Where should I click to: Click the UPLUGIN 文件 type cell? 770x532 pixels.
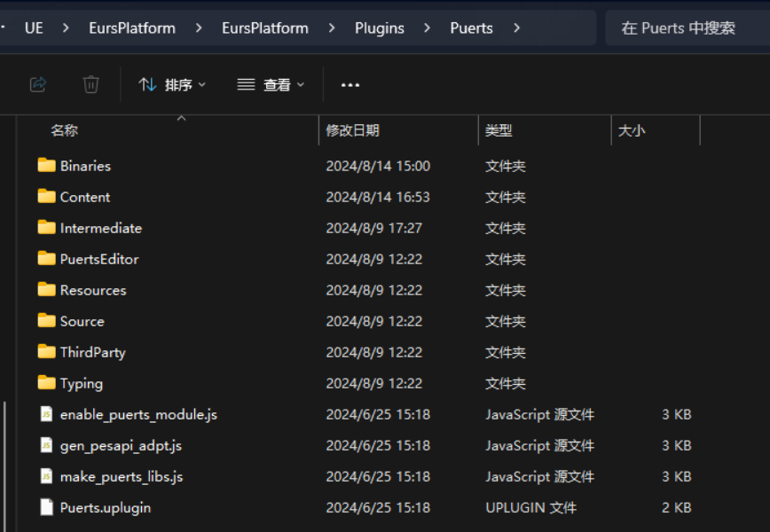[530, 507]
